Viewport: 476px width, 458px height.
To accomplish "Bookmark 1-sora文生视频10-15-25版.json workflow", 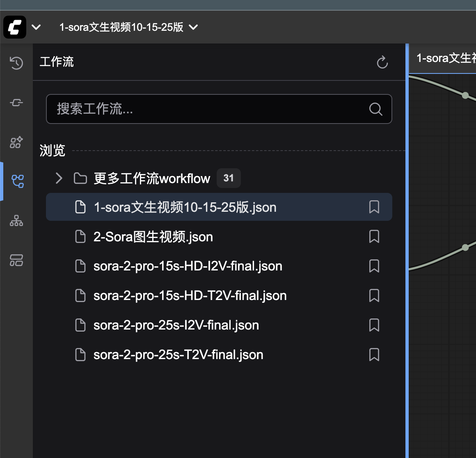I will [374, 207].
